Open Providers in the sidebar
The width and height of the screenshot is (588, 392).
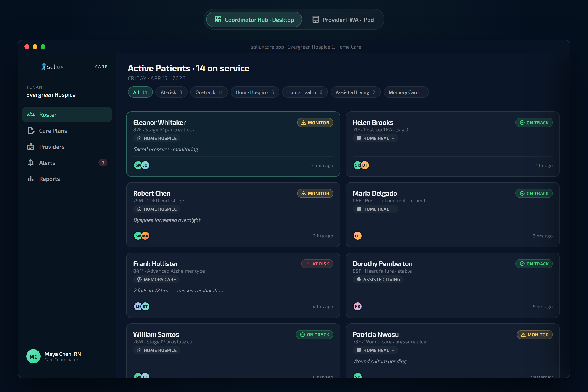coord(67,147)
